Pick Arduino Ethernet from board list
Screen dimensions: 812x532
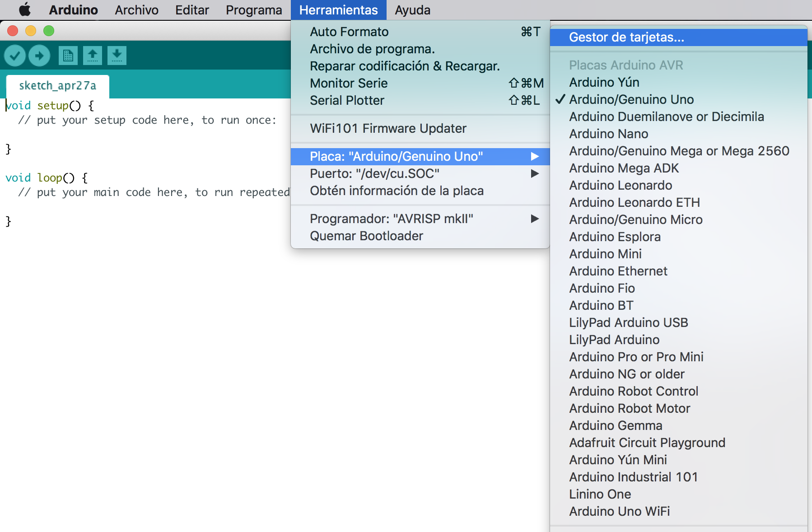(x=679, y=271)
